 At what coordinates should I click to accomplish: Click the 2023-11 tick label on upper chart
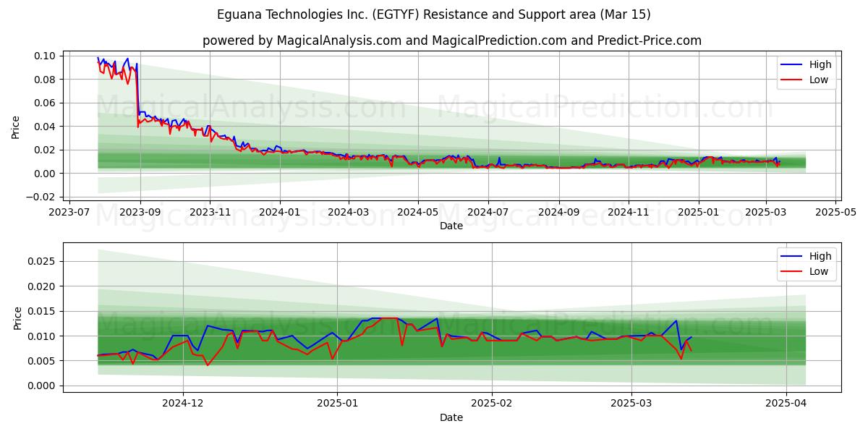point(210,213)
